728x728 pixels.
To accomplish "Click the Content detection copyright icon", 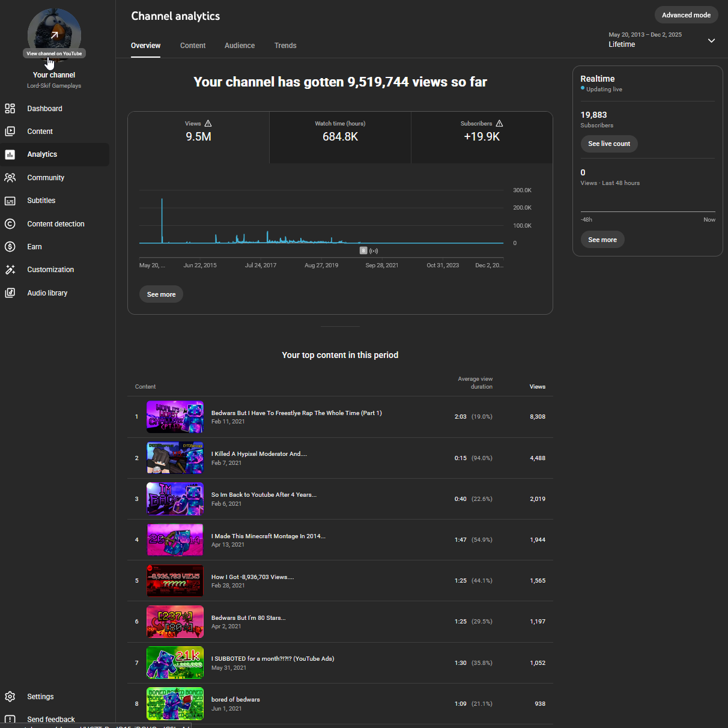I will click(x=10, y=224).
